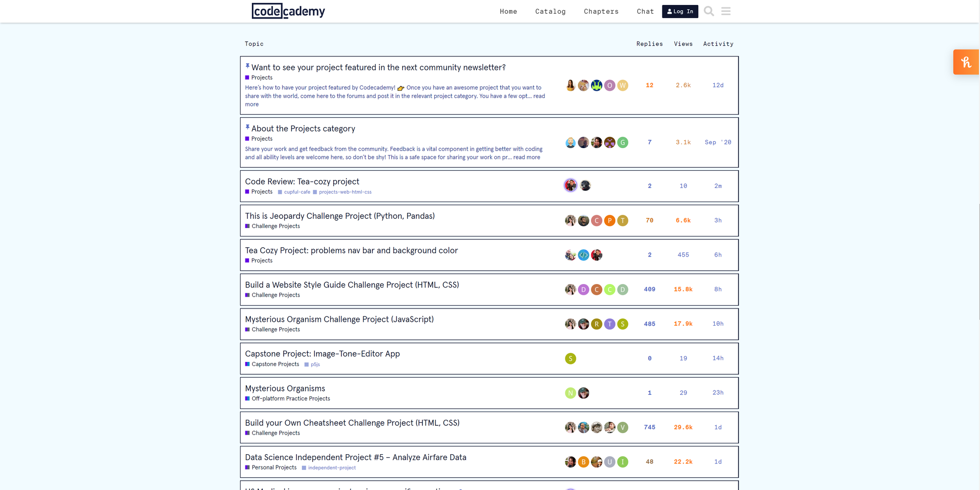The width and height of the screenshot is (980, 490).
Task: Click '17.9k' views on Mysterious Organism Challenge
Action: pyautogui.click(x=683, y=324)
